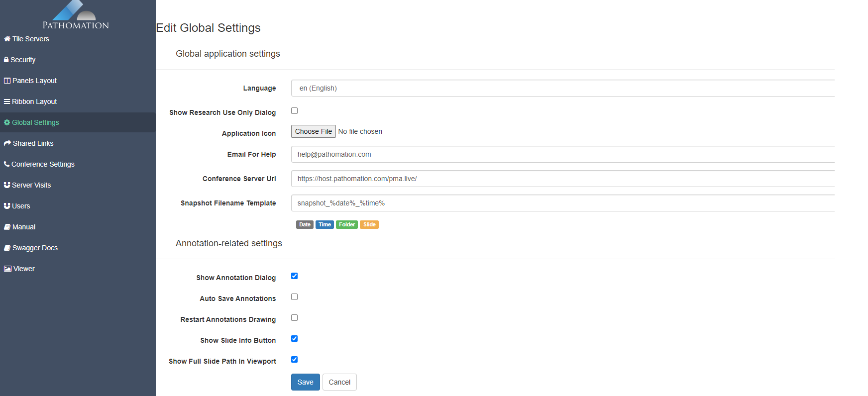Click the Snapshot Filename Template field
Image resolution: width=868 pixels, height=396 pixels.
pos(562,203)
